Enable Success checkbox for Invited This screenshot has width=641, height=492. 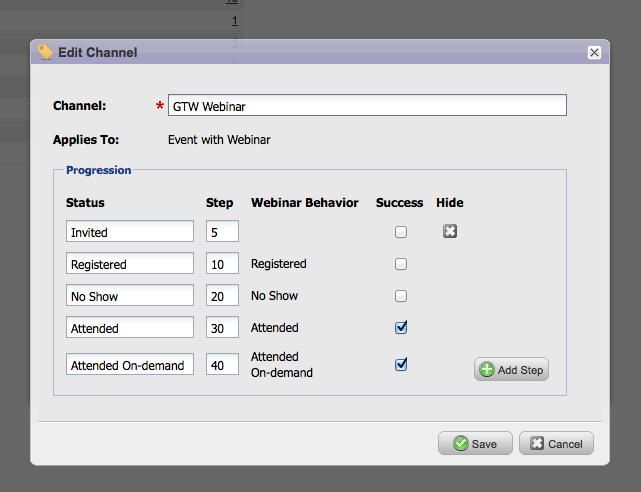[x=401, y=232]
